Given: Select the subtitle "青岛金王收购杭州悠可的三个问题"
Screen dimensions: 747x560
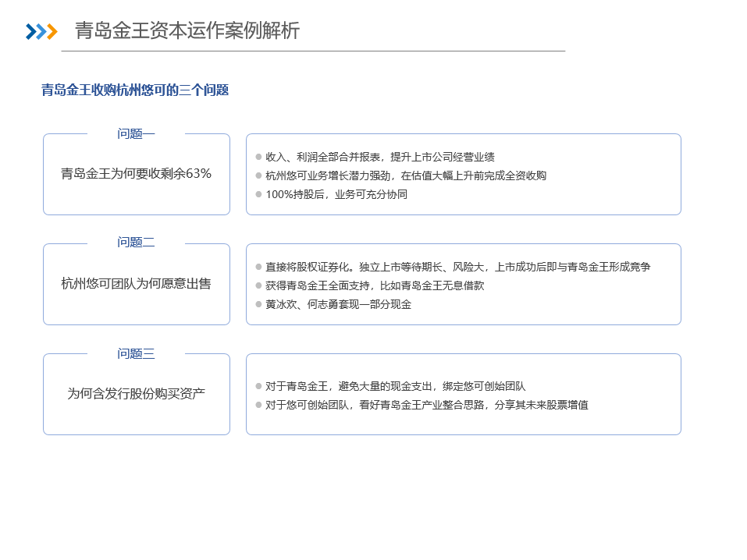Looking at the screenshot, I should 135,90.
